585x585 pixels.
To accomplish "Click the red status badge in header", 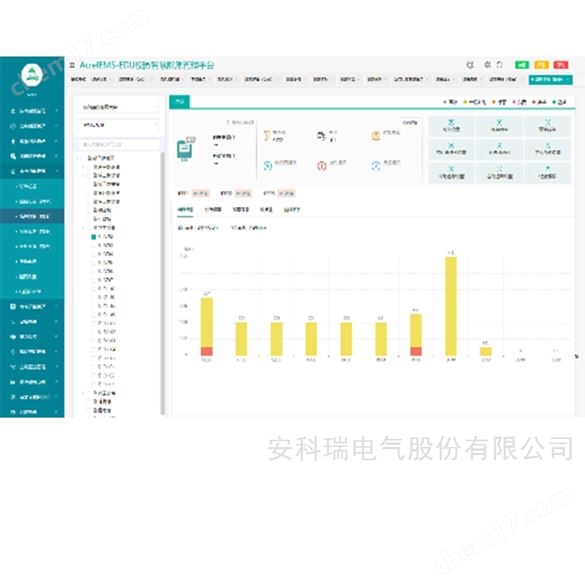I will click(x=560, y=65).
